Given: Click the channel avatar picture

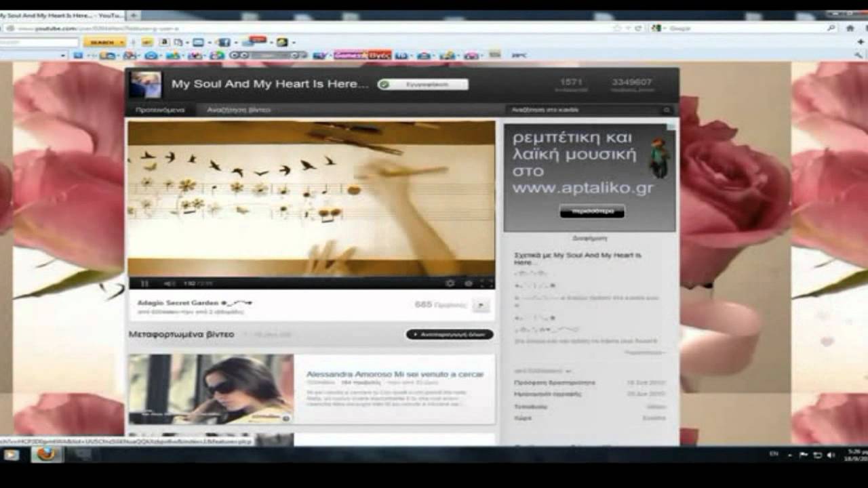Looking at the screenshot, I should pyautogui.click(x=146, y=85).
